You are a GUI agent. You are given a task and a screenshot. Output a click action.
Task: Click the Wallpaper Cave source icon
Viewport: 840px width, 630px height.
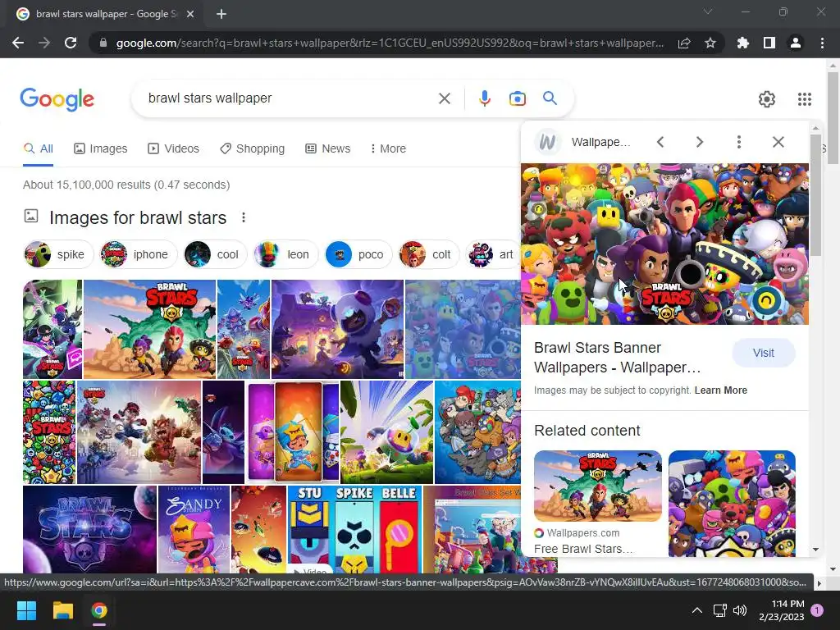tap(547, 142)
